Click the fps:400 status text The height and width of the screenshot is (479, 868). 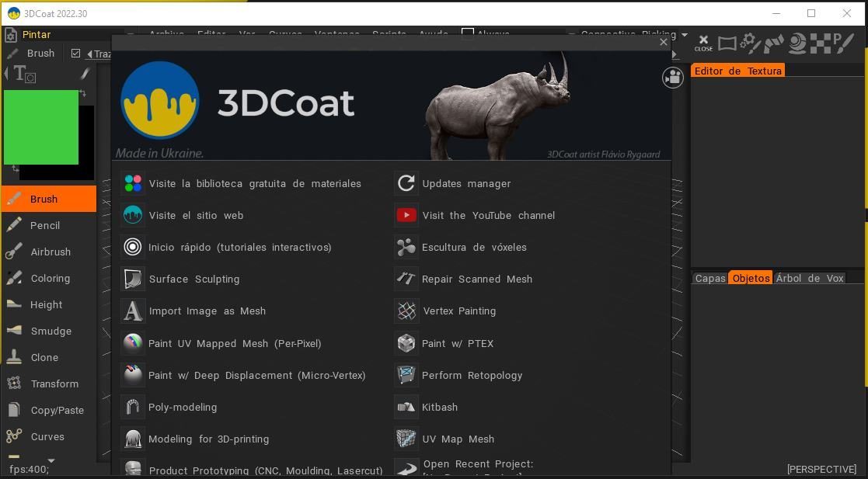click(29, 469)
